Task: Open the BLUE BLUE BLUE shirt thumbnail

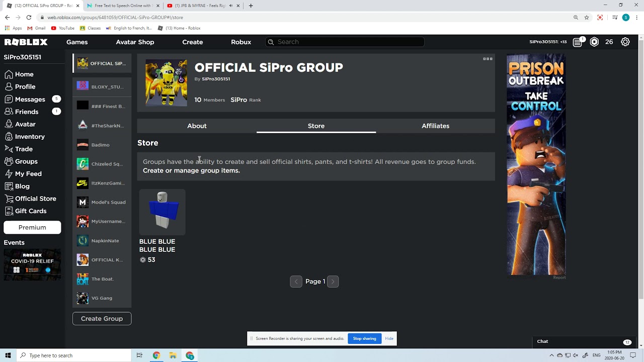Action: 162,212
